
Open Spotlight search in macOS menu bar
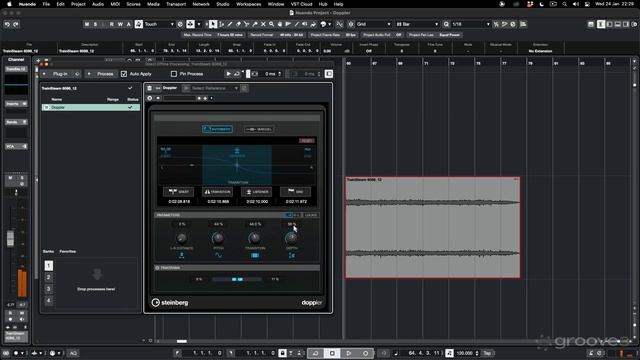(564, 4)
